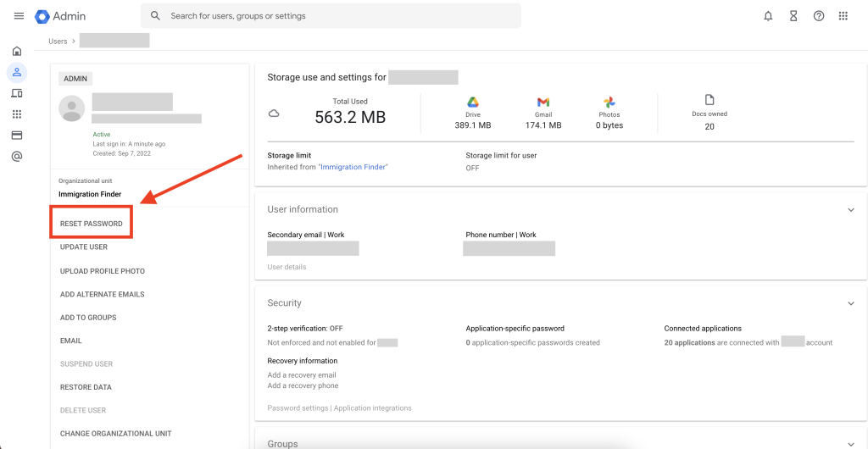Open the Google apps launcher grid
Image resolution: width=868 pixels, height=449 pixels.
pyautogui.click(x=843, y=16)
